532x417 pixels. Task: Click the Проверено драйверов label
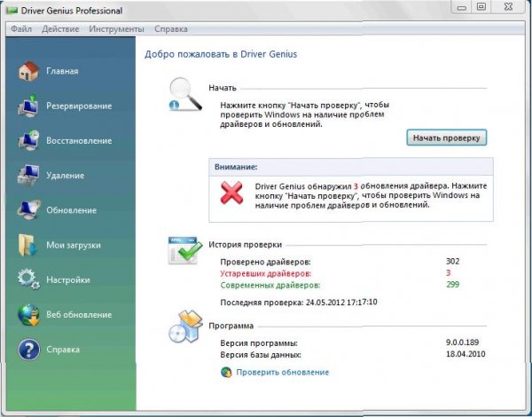tap(265, 262)
